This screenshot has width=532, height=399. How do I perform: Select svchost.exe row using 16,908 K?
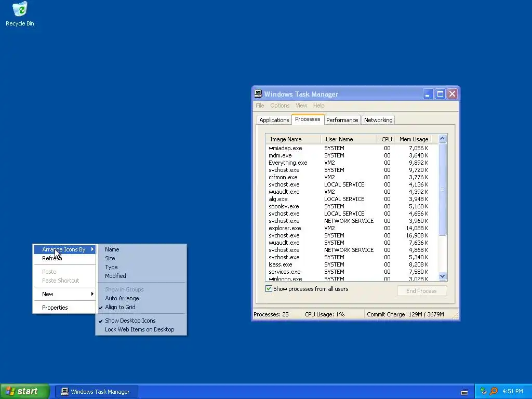coord(352,235)
